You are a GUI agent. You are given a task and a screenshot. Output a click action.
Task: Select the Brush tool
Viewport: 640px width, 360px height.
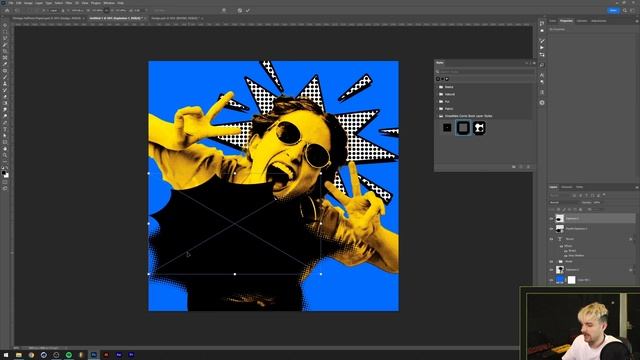tap(5, 77)
